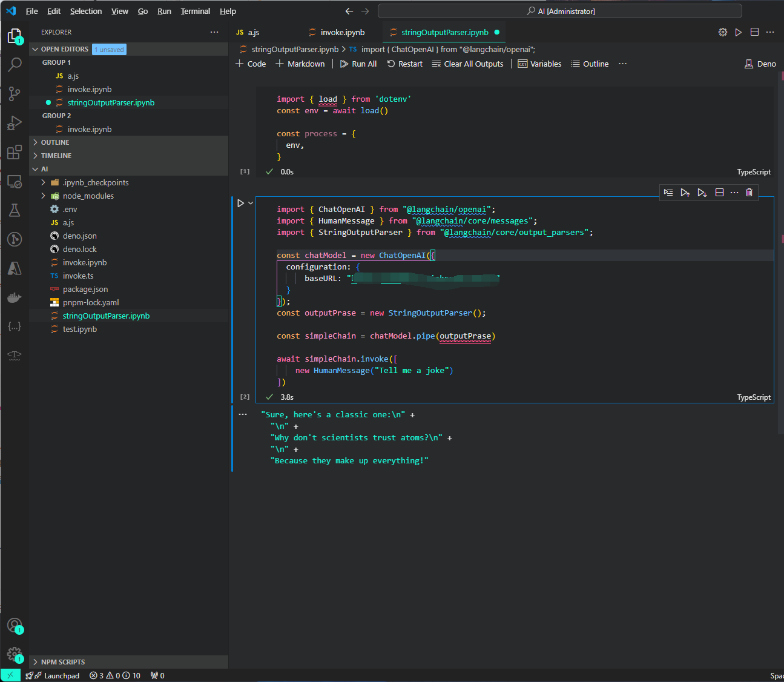
Task: Open the Terminal menu
Action: pos(195,11)
